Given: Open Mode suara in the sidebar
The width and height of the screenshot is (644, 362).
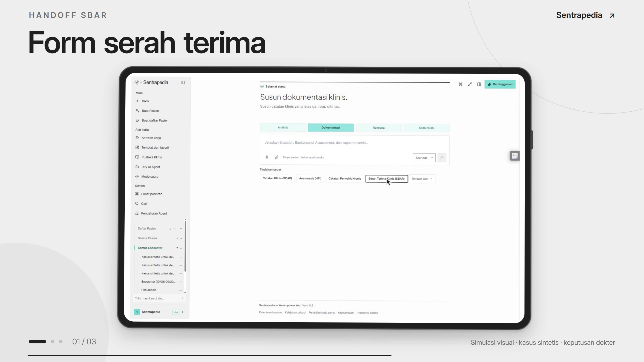Looking at the screenshot, I should pos(147,176).
